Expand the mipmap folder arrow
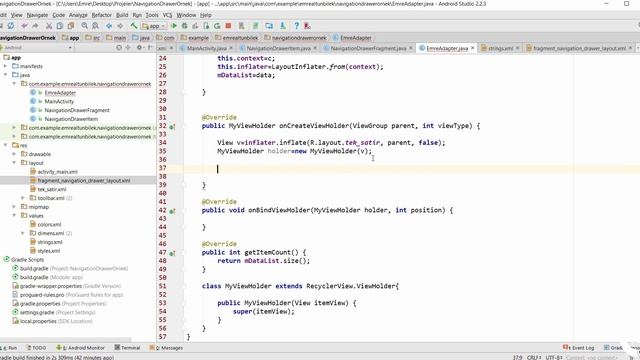Viewport: 640px width, 360px height. [14, 207]
